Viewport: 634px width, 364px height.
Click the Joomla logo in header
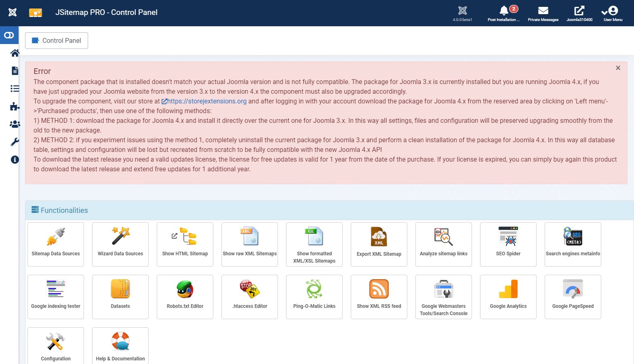pyautogui.click(x=13, y=13)
